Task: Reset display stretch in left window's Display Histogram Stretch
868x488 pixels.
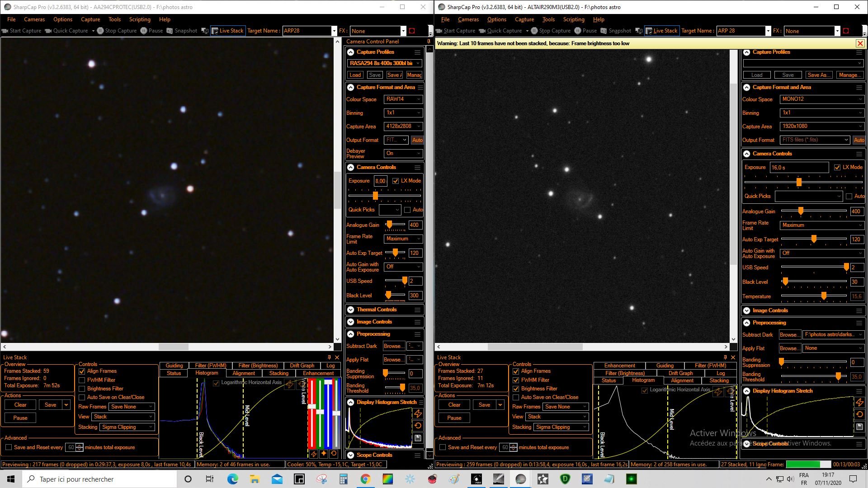Action: click(418, 426)
